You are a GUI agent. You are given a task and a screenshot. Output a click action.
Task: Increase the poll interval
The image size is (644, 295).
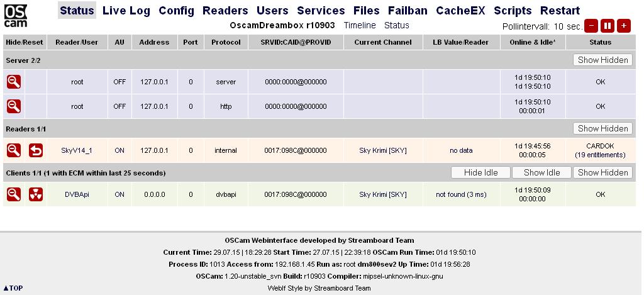623,26
